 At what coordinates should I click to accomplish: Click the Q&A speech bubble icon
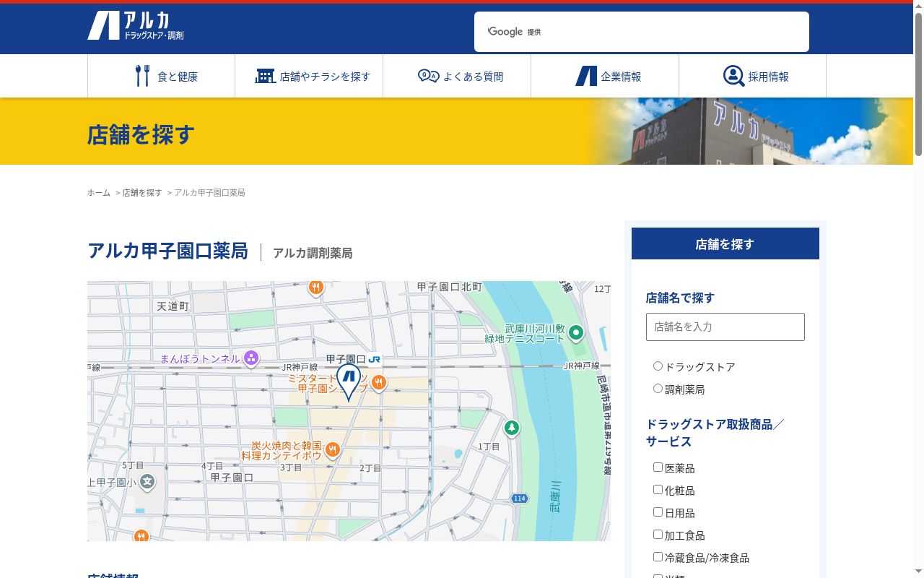428,76
